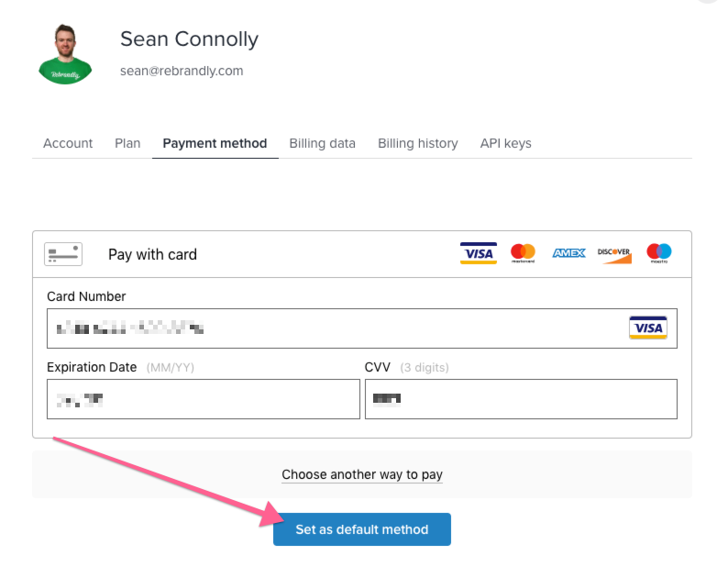Switch to the Plan tab
Viewport: 728px width, 567px height.
127,143
